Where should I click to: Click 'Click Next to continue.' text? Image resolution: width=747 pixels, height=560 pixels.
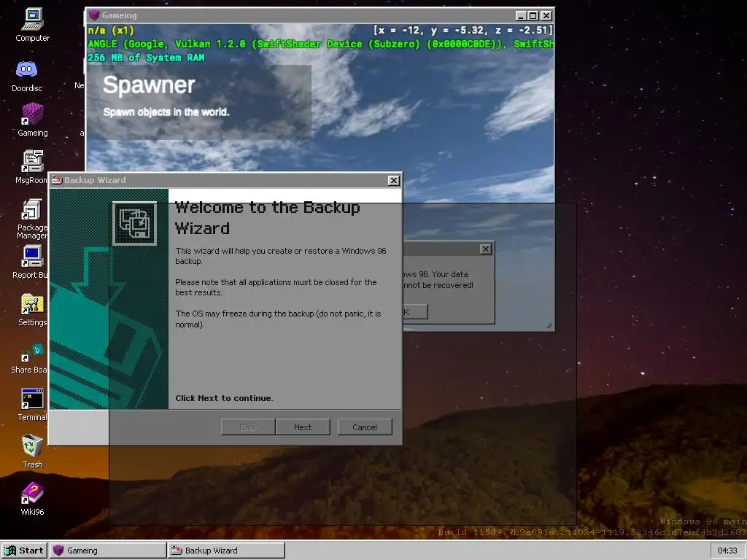click(x=224, y=398)
